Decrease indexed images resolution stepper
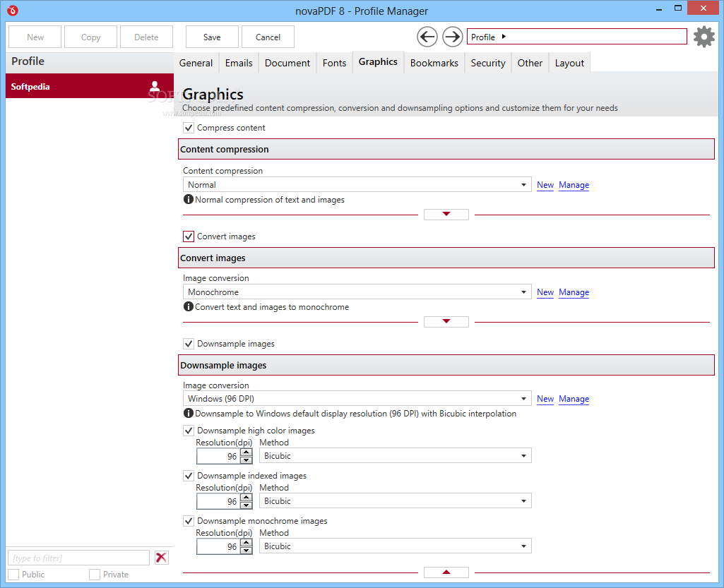 [247, 505]
